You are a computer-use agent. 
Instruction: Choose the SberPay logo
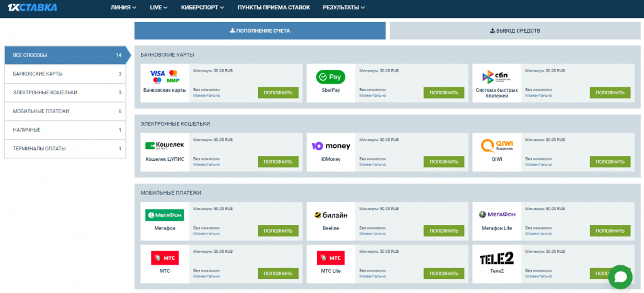(x=331, y=77)
